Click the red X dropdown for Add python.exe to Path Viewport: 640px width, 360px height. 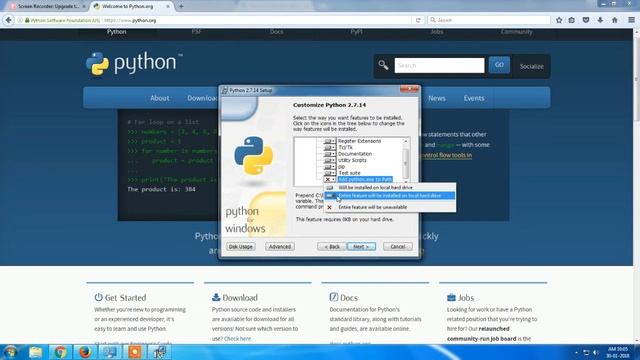[x=329, y=180]
